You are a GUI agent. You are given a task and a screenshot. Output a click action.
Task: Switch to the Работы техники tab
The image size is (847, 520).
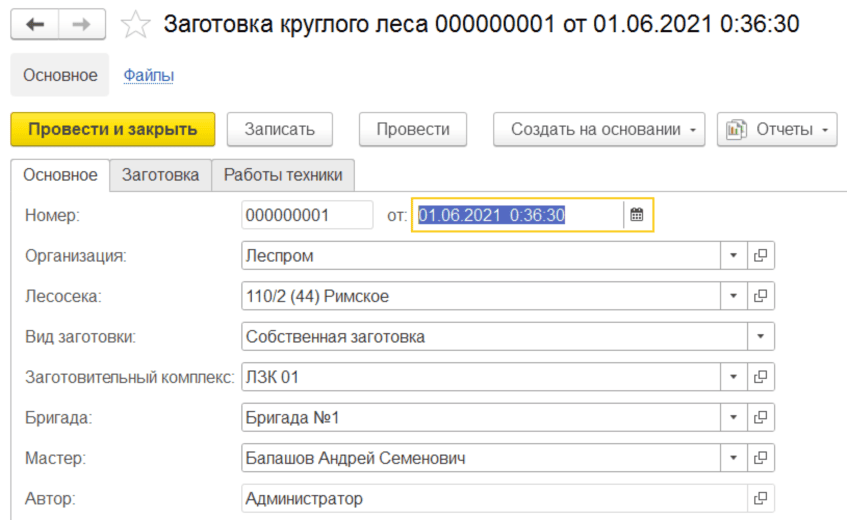[x=283, y=175]
